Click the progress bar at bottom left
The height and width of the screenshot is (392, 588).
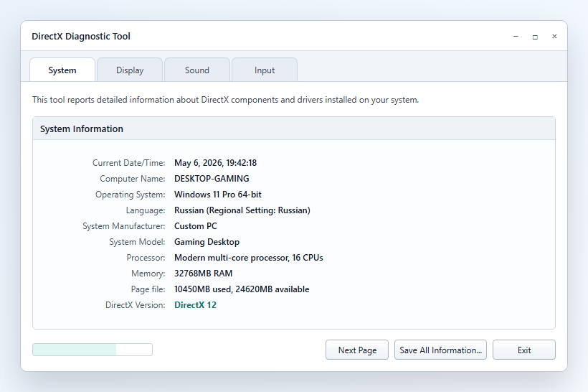pyautogui.click(x=93, y=350)
